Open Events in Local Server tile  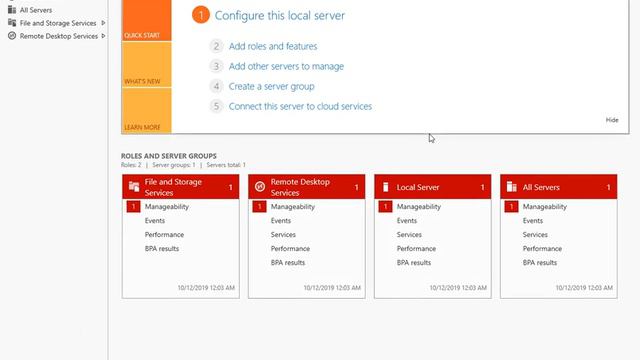tap(407, 221)
